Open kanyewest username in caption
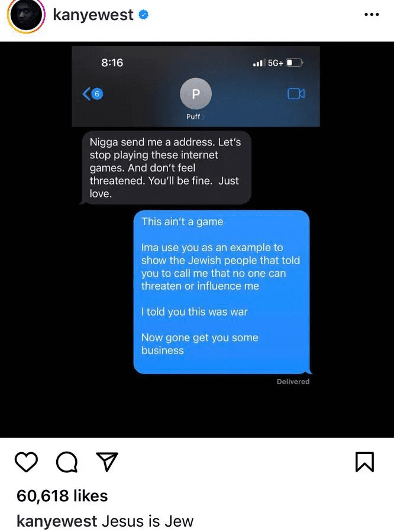The width and height of the screenshot is (394, 532). pos(57,521)
